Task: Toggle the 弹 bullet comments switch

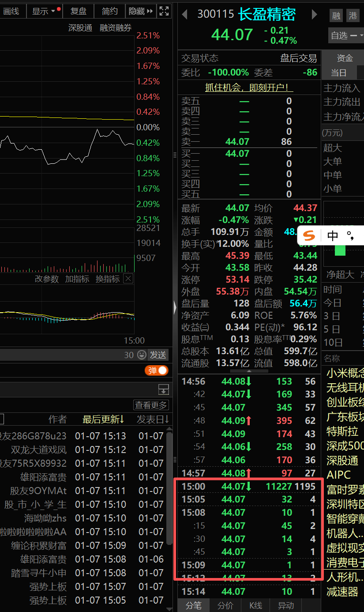Action: click(x=157, y=370)
